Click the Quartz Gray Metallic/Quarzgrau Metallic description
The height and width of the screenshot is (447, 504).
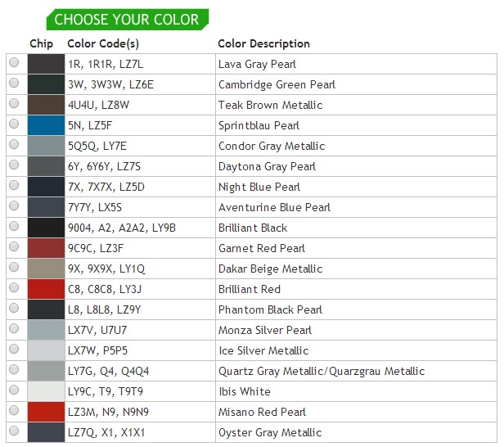pyautogui.click(x=322, y=371)
